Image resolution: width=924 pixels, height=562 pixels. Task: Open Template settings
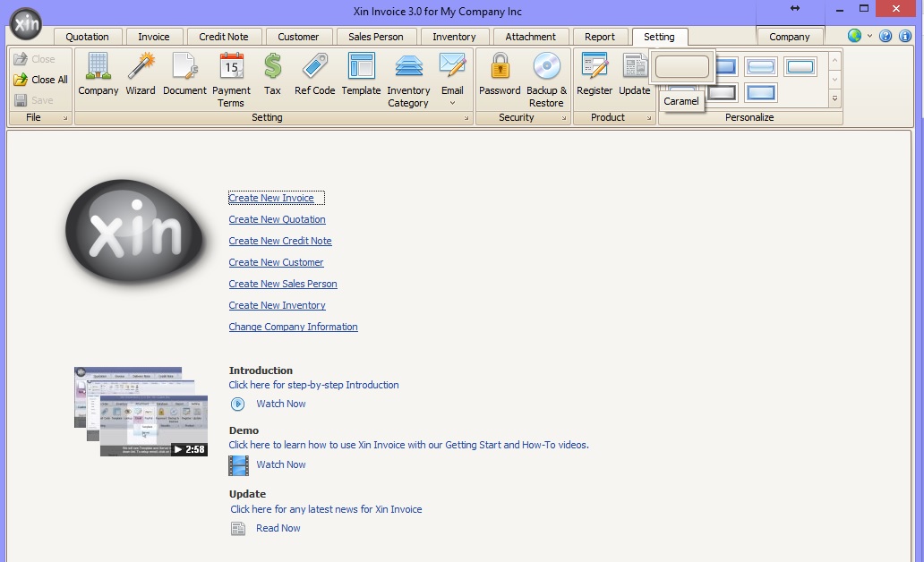[361, 73]
